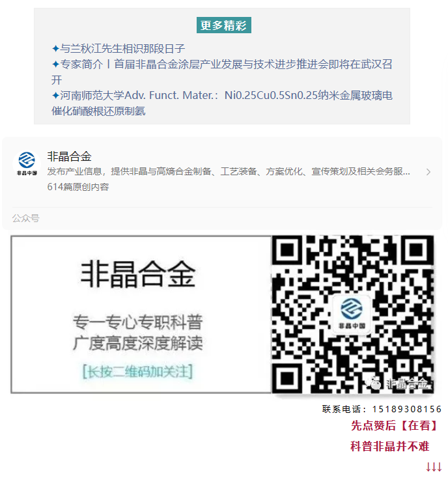Click the 科普非晶并不难 red slogan
The image size is (448, 480).
pos(390,446)
